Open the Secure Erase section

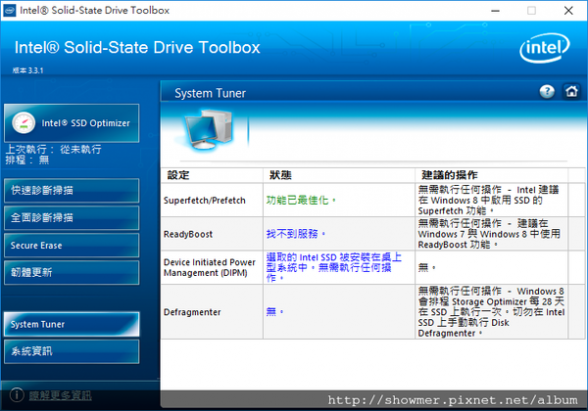pyautogui.click(x=72, y=245)
